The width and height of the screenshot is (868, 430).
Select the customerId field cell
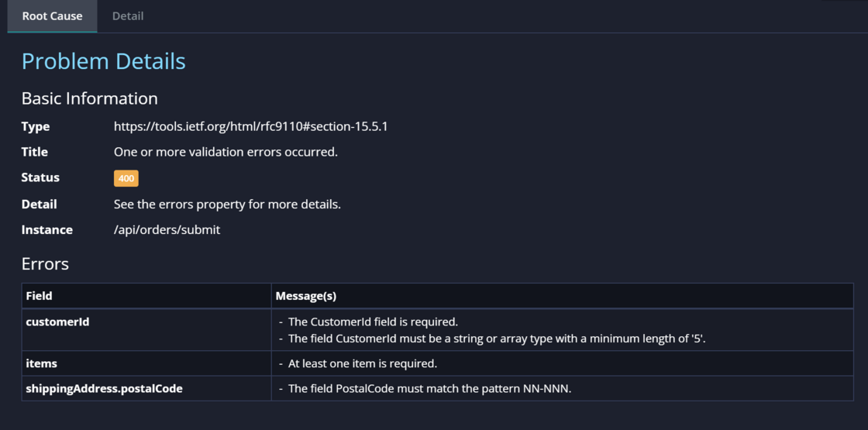coord(146,330)
